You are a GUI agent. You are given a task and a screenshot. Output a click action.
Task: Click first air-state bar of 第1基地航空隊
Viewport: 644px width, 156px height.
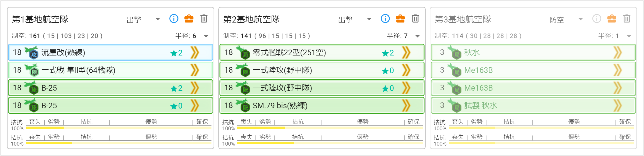tap(119, 128)
